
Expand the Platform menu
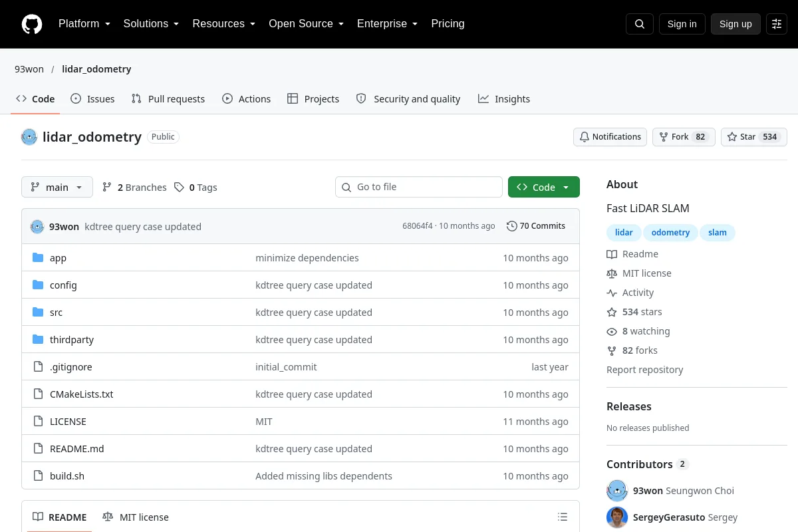click(x=84, y=24)
